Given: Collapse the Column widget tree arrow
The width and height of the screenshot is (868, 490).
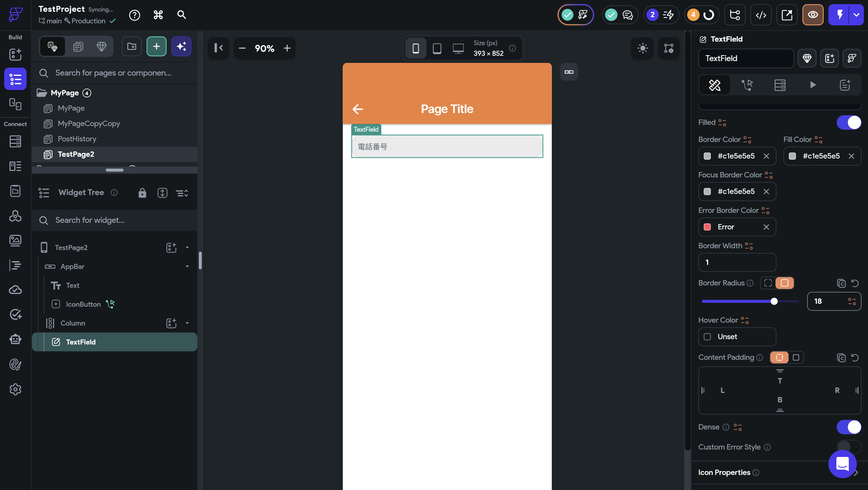Looking at the screenshot, I should click(187, 323).
